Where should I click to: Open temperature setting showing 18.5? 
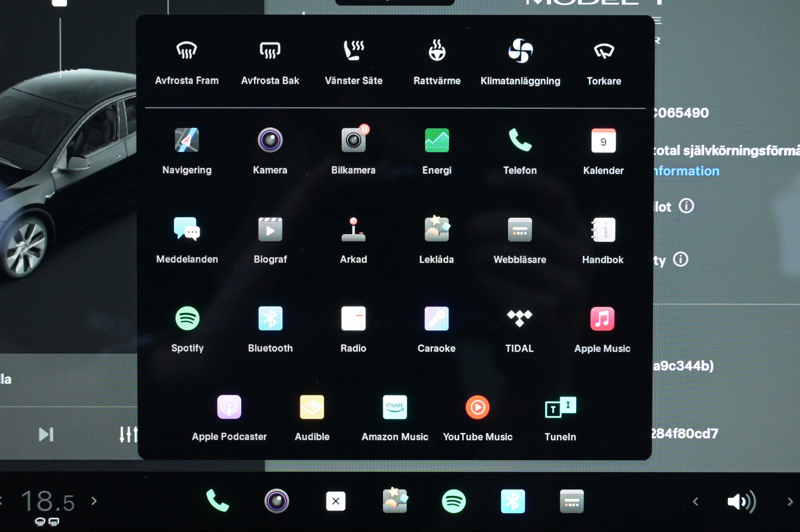pos(48,501)
